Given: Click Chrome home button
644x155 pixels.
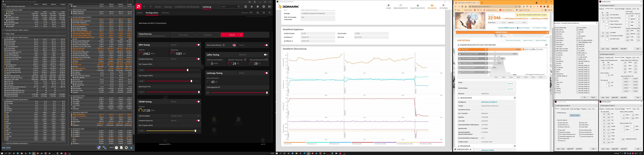Looking at the screenshot, I should (466, 7).
